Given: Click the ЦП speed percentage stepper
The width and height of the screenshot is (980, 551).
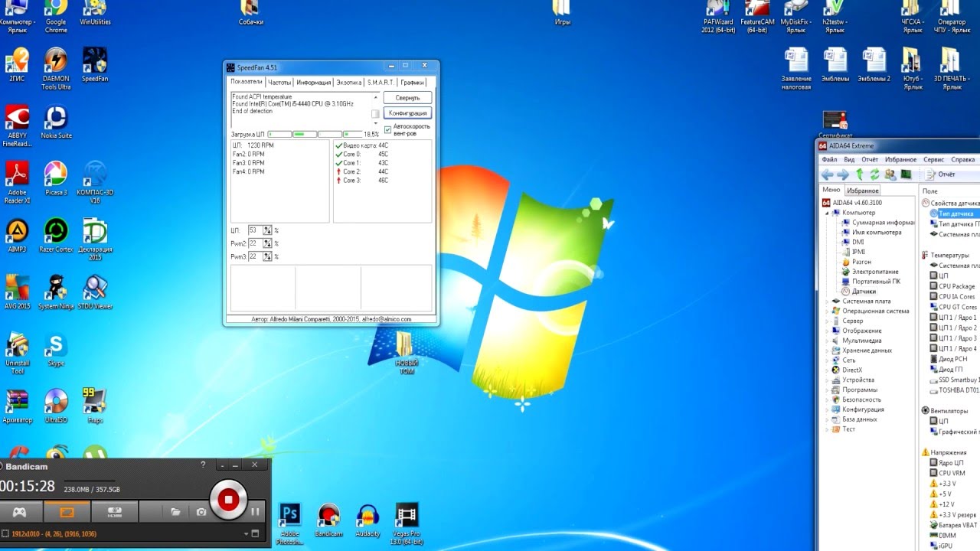Looking at the screenshot, I should point(267,230).
